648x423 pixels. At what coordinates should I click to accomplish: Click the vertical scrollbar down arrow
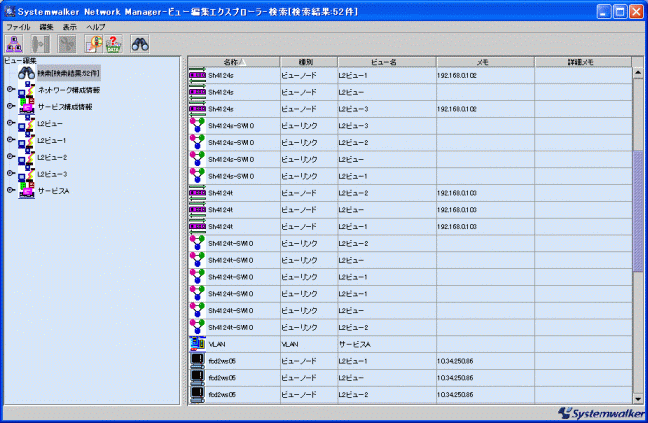pos(638,398)
